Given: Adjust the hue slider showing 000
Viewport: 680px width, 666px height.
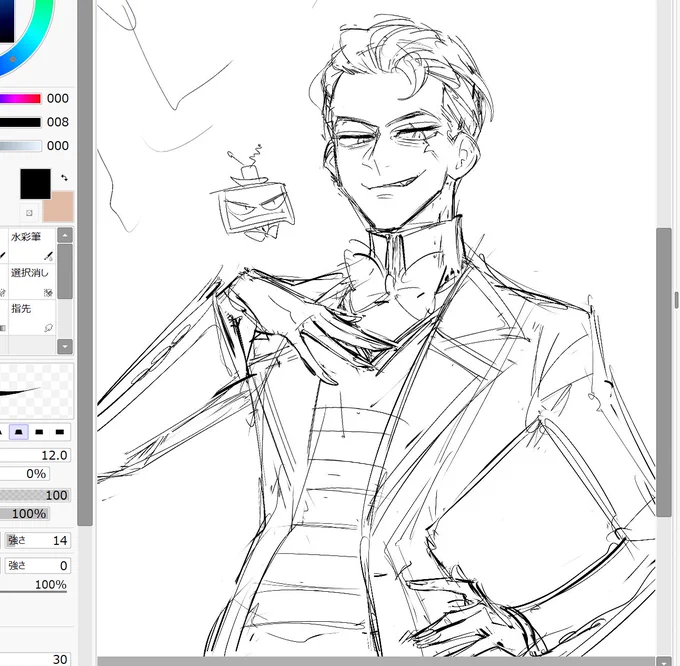Looking at the screenshot, I should click(20, 99).
